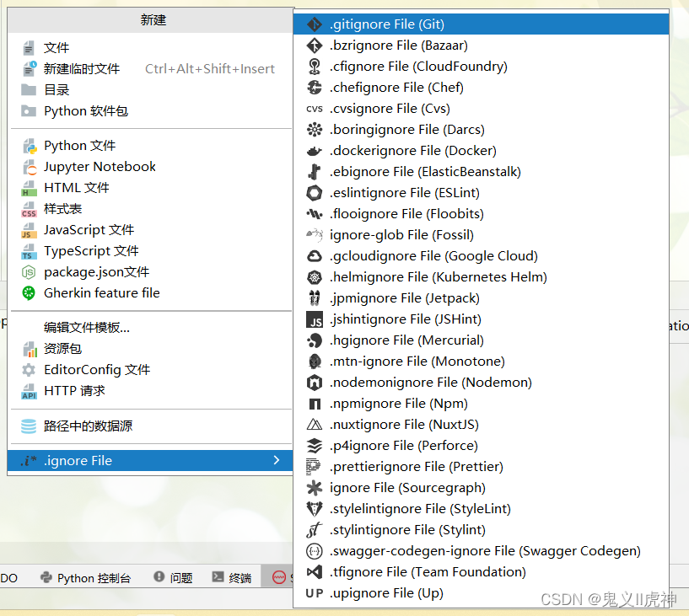Select ignore-glob File (Fossil) option
689x616 pixels.
coord(482,235)
